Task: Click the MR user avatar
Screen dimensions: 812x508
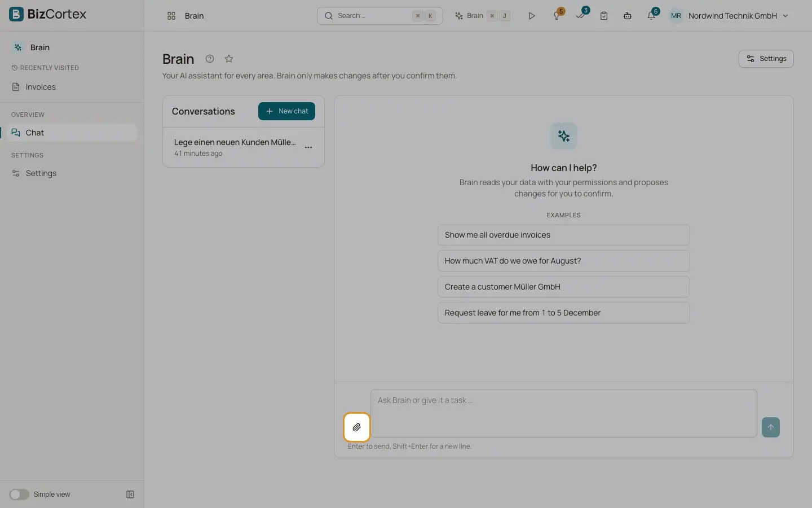Action: tap(676, 16)
